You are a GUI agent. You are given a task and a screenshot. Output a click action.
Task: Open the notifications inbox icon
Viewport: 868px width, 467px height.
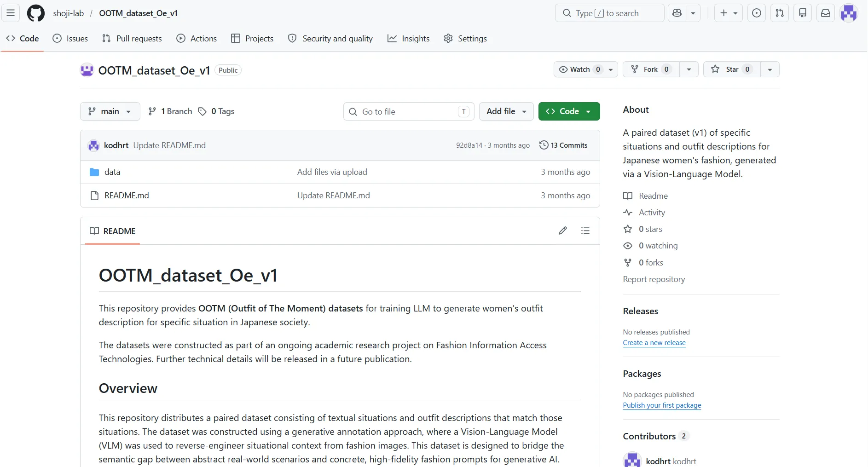pos(826,13)
